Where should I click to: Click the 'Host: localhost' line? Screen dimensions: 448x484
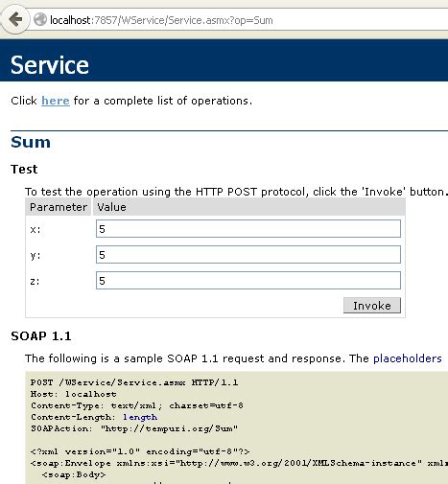point(74,394)
